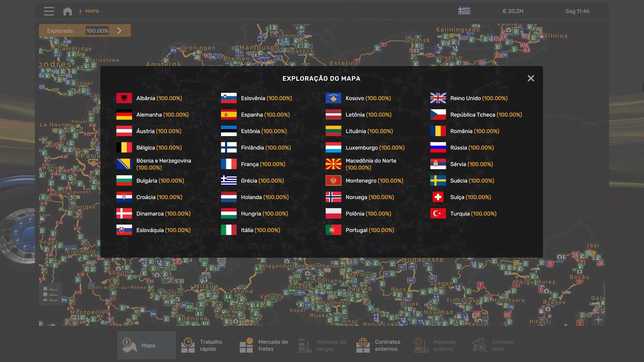Image resolution: width=644 pixels, height=362 pixels.
Task: Click the Greek flag icon in top bar
Action: point(464,11)
